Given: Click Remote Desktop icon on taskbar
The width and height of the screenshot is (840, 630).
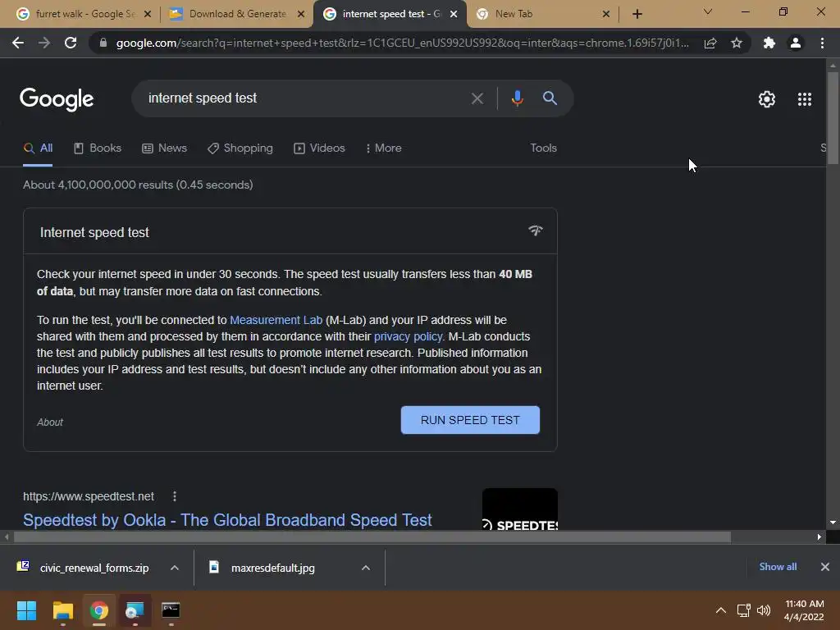Looking at the screenshot, I should 135,610.
